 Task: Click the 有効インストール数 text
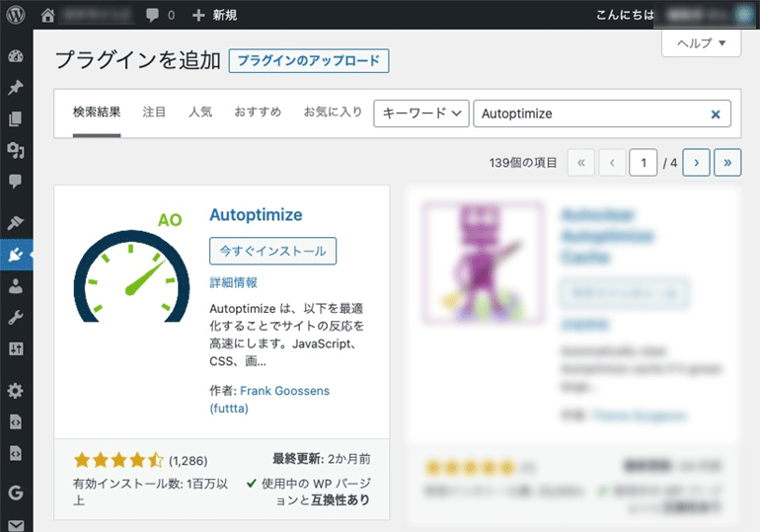[x=150, y=492]
